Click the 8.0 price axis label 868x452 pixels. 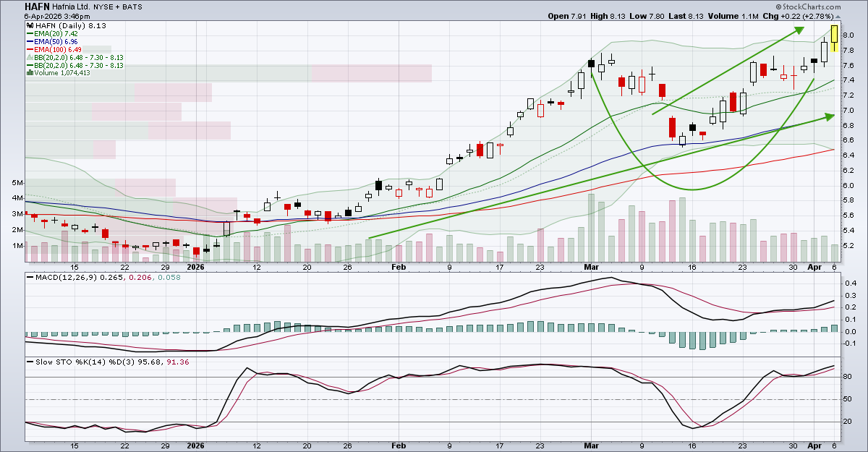(x=848, y=35)
